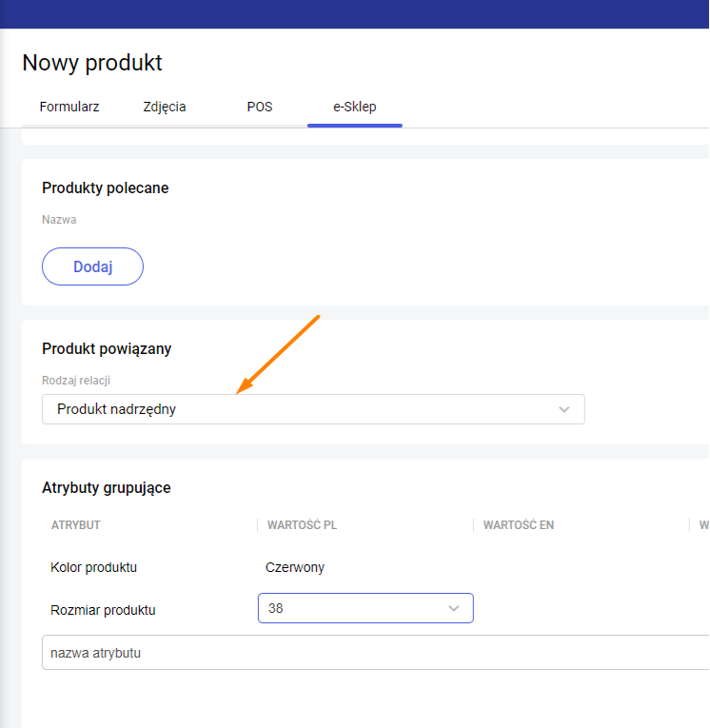710x728 pixels.
Task: Click the Atrybuty grupujące section heading
Action: click(x=107, y=487)
